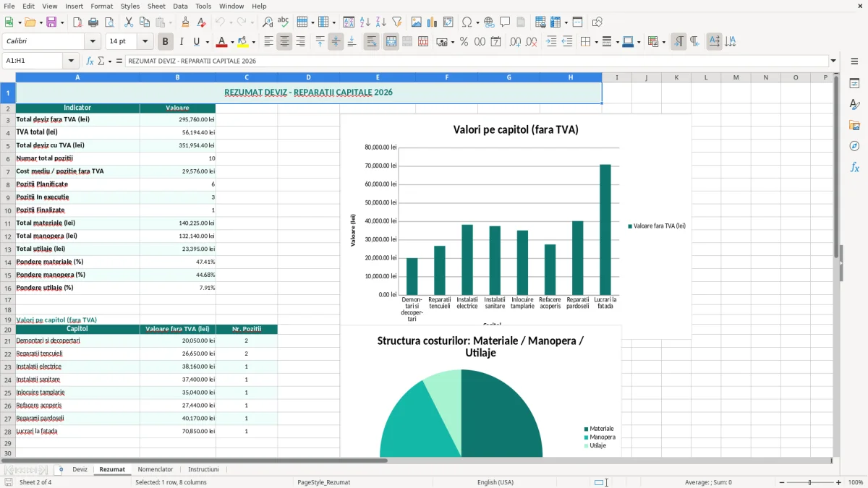Click the formula input line
The width and height of the screenshot is (868, 488).
point(476,61)
